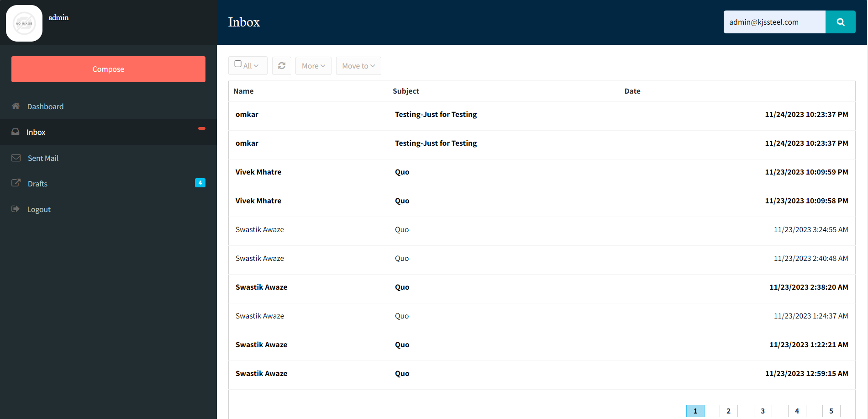Click the email search input field
Viewport: 868px width, 419px height.
774,22
